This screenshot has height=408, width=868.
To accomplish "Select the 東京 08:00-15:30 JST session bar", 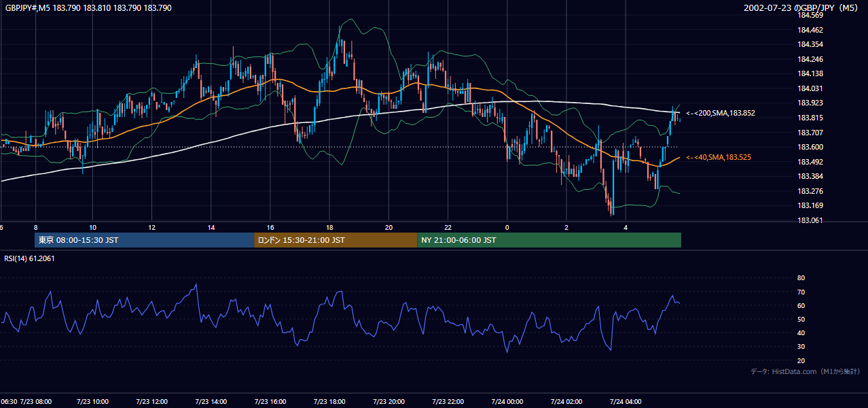I will click(144, 240).
